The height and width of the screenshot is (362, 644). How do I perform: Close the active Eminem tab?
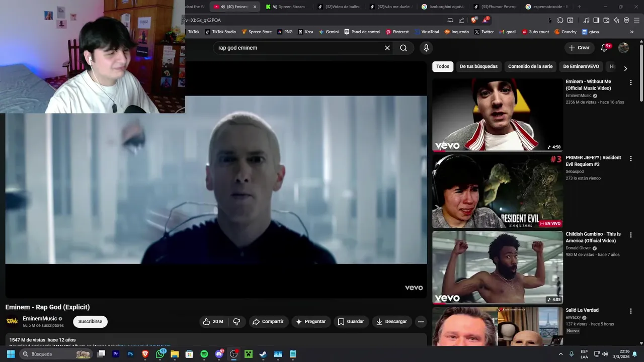255,7
